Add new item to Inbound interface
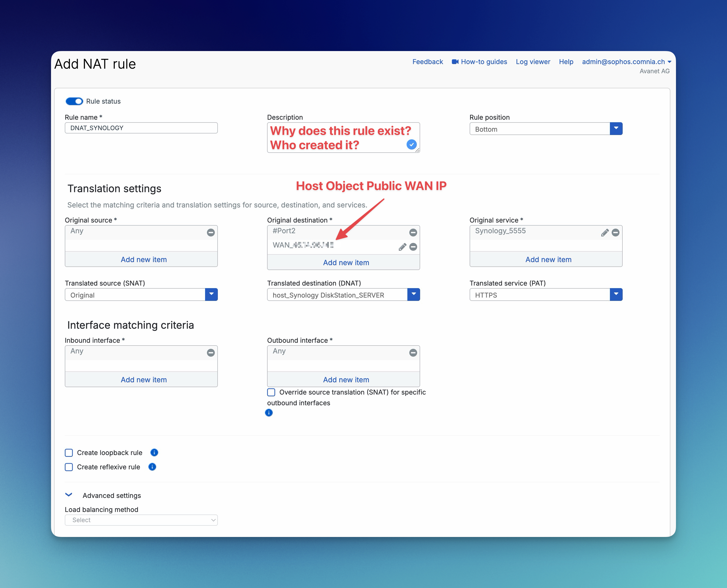The height and width of the screenshot is (588, 727). point(144,380)
